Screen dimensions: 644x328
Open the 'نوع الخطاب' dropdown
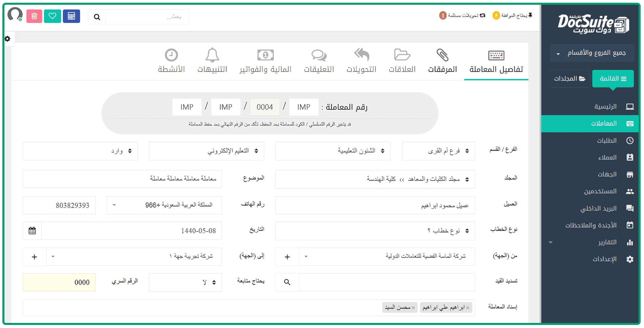click(375, 231)
